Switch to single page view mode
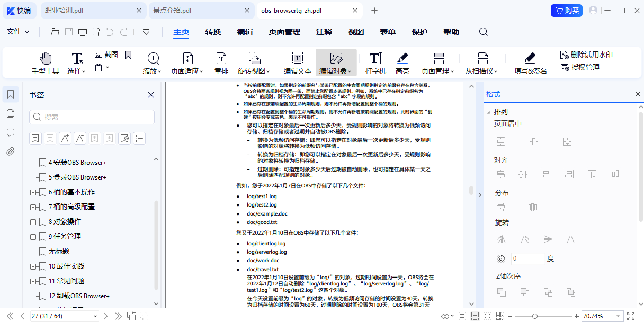Screen dimensions: 644x322 (462, 316)
